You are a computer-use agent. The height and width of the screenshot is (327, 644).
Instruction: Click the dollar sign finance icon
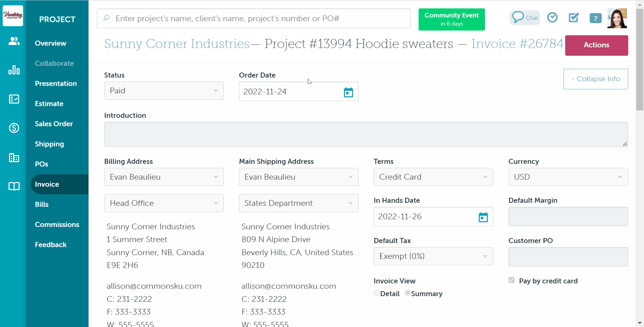(14, 128)
